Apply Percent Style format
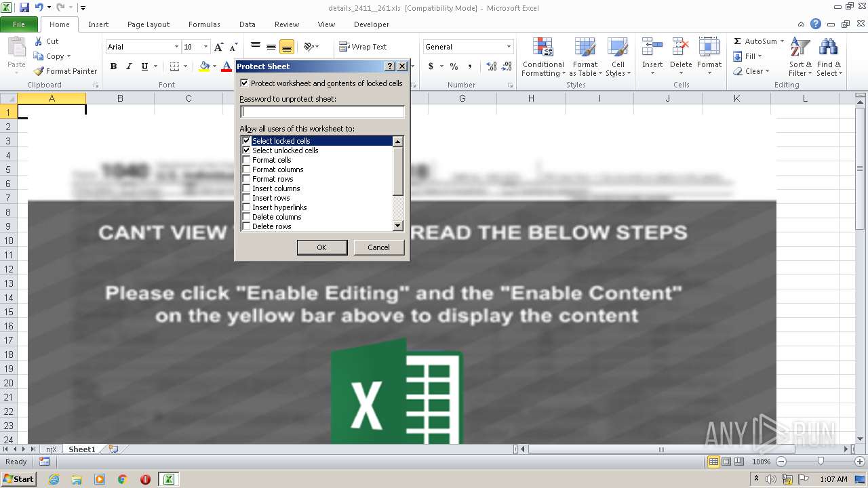This screenshot has height=488, width=868. (x=454, y=66)
